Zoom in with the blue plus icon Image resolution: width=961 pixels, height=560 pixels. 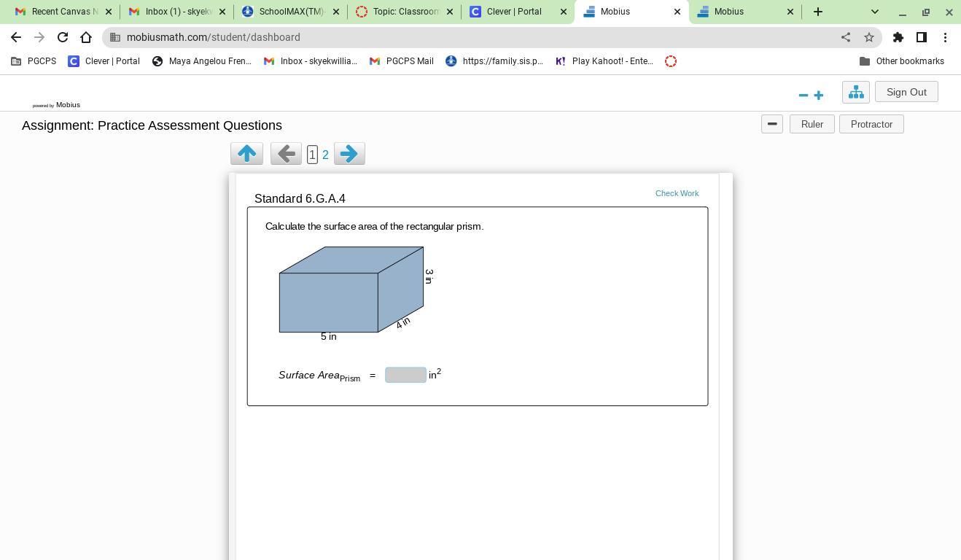(x=819, y=95)
